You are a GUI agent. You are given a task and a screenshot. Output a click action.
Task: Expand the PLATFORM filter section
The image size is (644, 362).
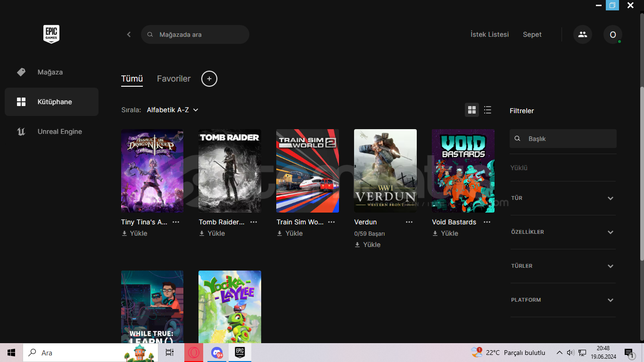[x=563, y=300]
